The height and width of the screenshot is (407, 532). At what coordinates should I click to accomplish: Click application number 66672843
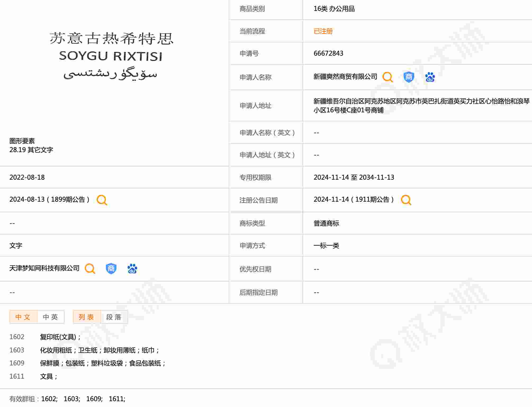[x=328, y=53]
